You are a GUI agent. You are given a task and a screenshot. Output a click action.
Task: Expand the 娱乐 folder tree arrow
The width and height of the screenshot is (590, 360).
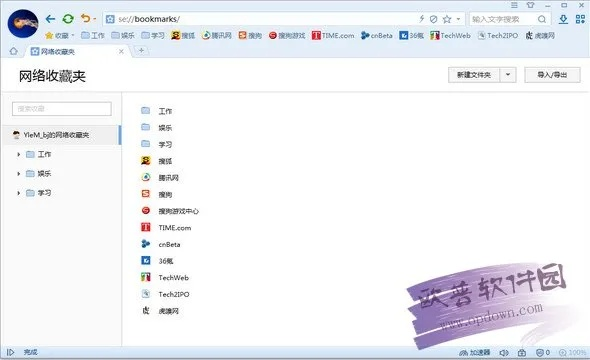[18, 173]
